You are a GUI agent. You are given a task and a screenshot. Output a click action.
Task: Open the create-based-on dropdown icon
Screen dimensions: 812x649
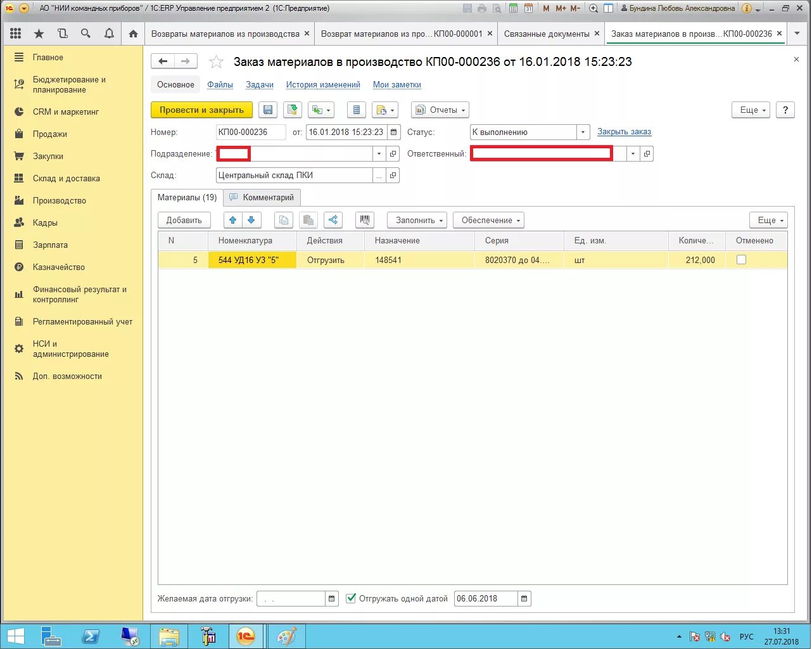[x=321, y=110]
